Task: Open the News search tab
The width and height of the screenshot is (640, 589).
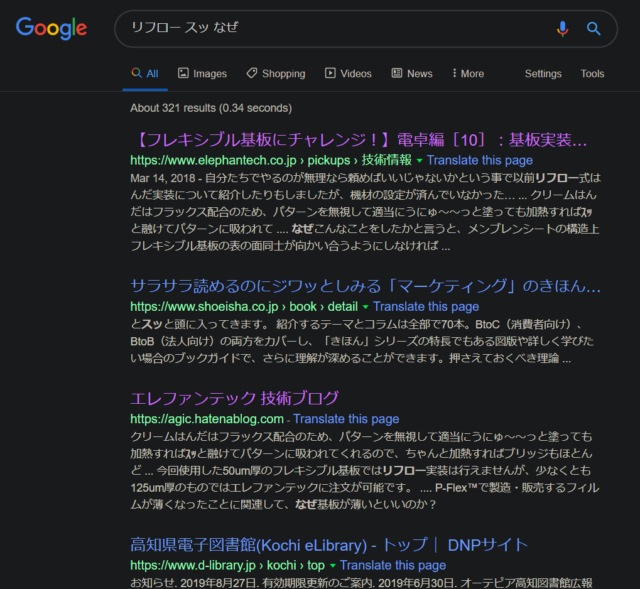Action: (x=412, y=73)
